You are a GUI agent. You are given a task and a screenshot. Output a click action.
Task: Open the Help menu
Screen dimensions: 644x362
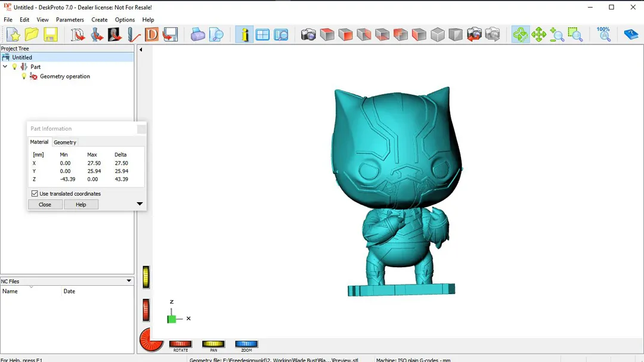coord(148,20)
